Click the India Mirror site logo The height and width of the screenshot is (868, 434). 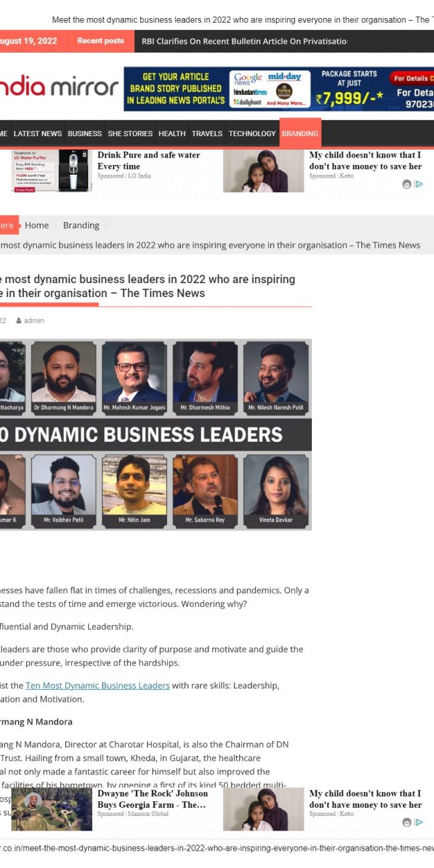point(59,87)
